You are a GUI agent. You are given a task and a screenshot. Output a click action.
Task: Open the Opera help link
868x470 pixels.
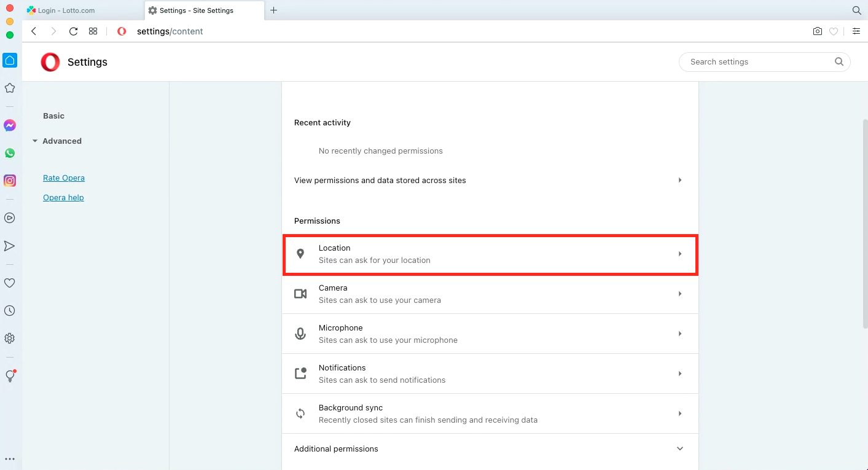coord(63,198)
